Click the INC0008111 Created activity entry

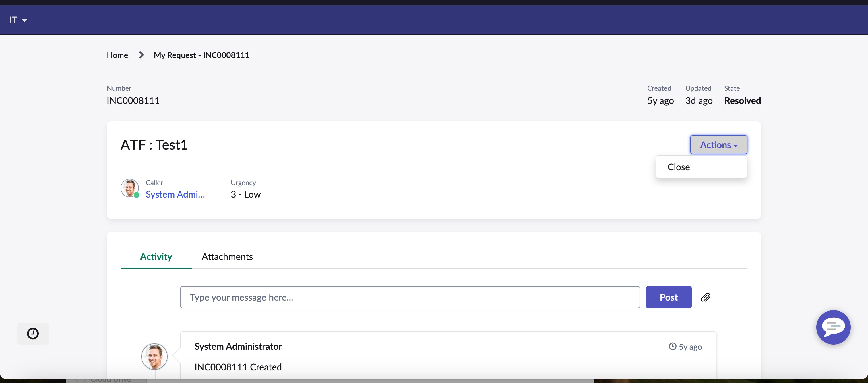[x=238, y=367]
